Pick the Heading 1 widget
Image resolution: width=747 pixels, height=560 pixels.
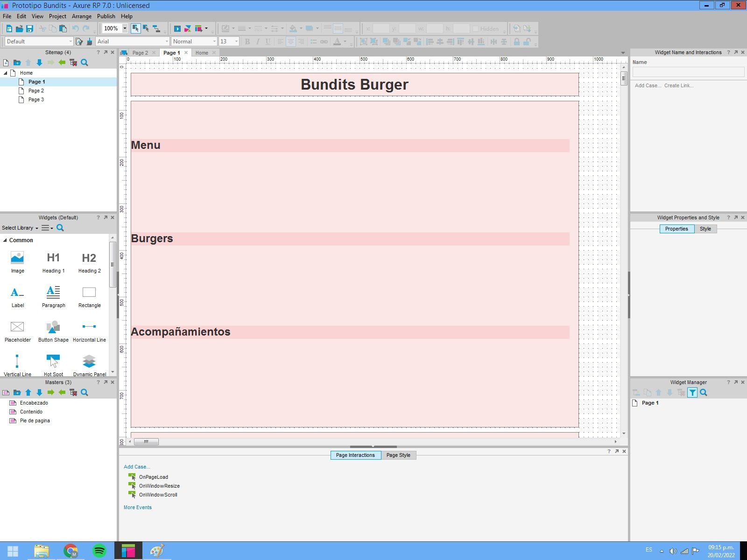point(53,262)
